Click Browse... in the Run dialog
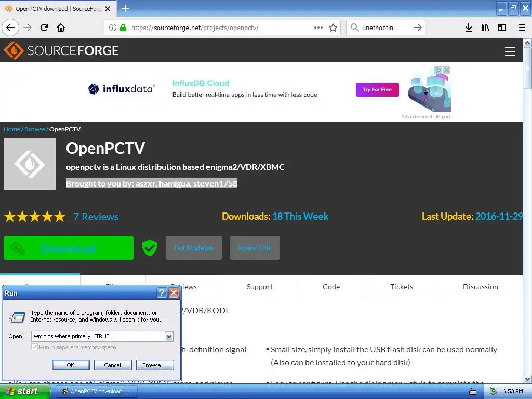The width and height of the screenshot is (532, 399). click(x=155, y=365)
